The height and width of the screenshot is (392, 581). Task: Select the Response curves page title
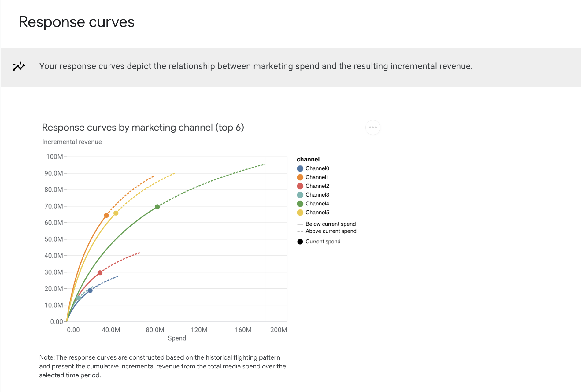(77, 22)
